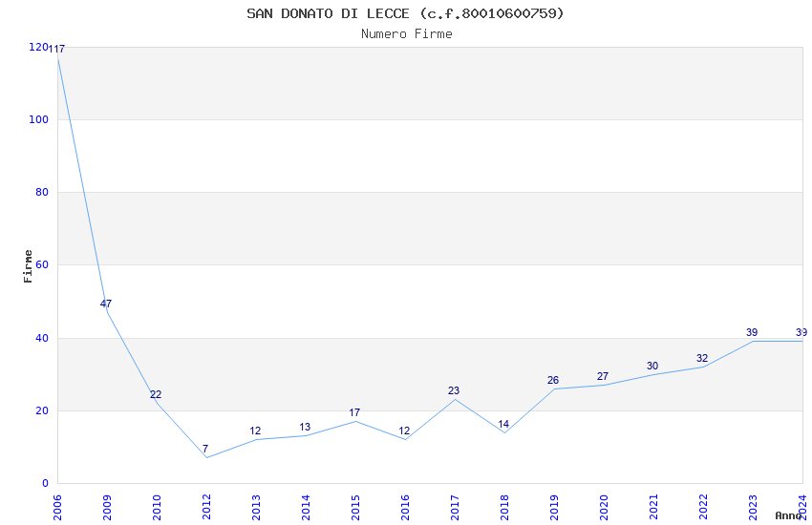The height and width of the screenshot is (525, 812).
Task: Click the x-axis year 2020
Action: point(605,508)
